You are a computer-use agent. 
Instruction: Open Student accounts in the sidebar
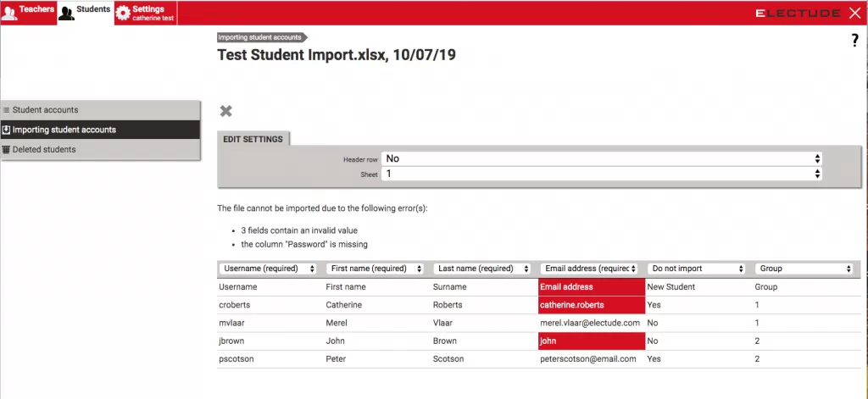[46, 110]
